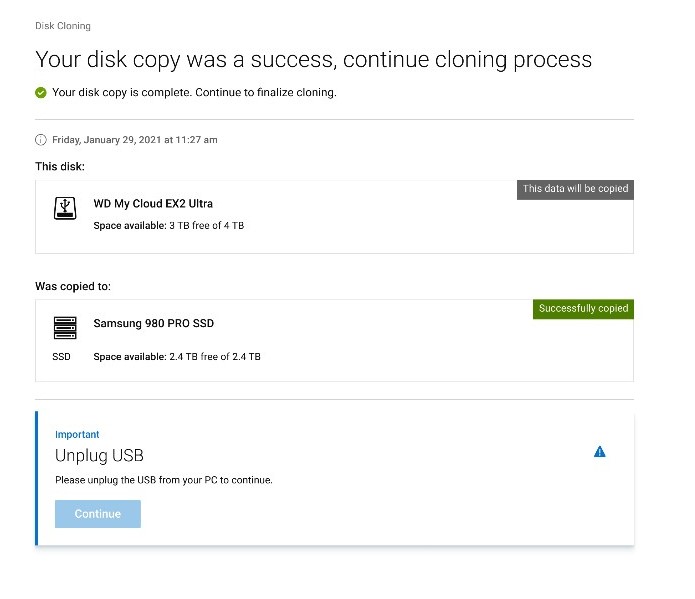Click the 'This data will be copied' badge
Image resolution: width=695 pixels, height=599 pixels.
click(575, 189)
